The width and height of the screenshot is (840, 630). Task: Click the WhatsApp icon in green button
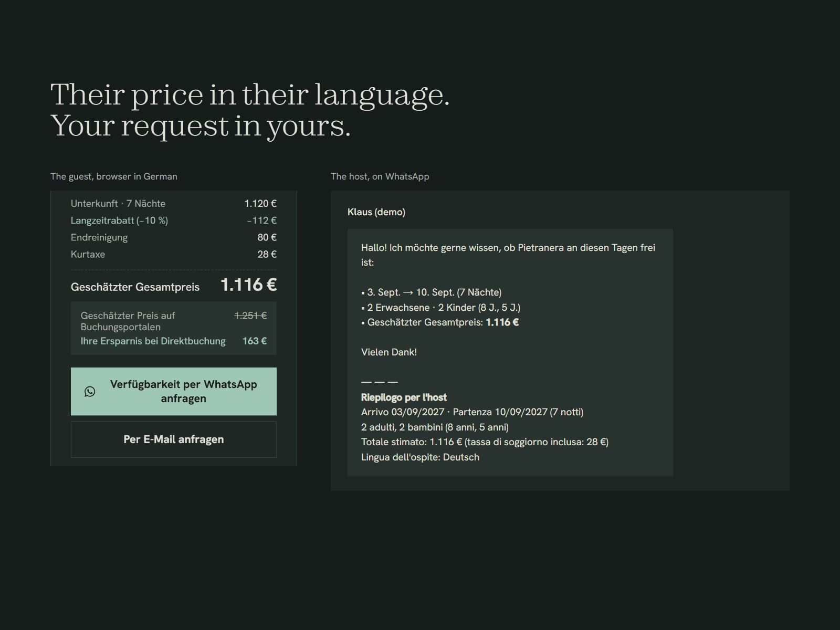[90, 392]
